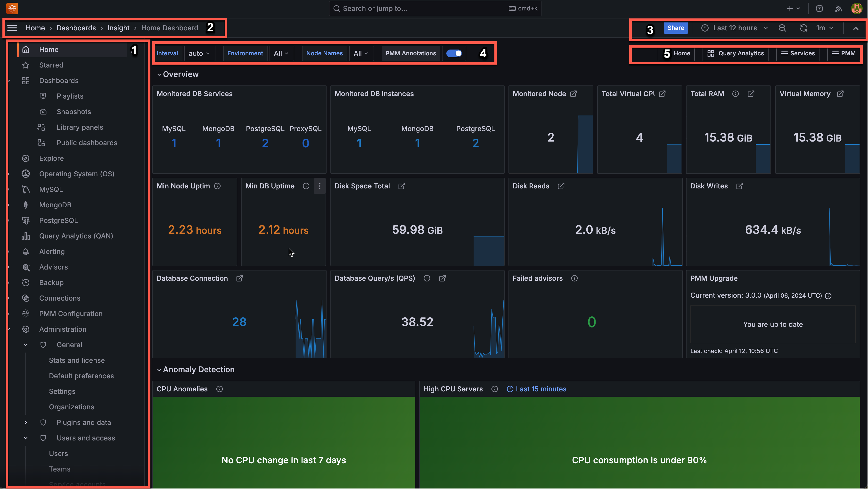Open the Backup sidebar item
This screenshot has width=868, height=489.
coord(51,283)
